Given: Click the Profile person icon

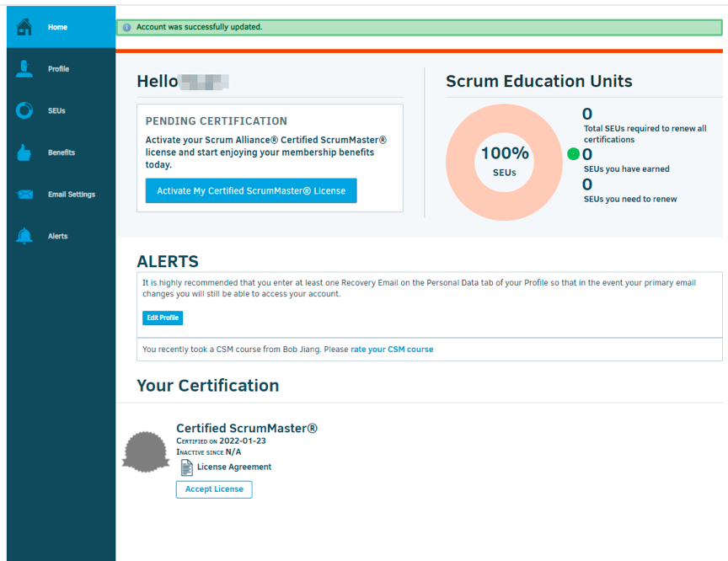Looking at the screenshot, I should click(24, 69).
